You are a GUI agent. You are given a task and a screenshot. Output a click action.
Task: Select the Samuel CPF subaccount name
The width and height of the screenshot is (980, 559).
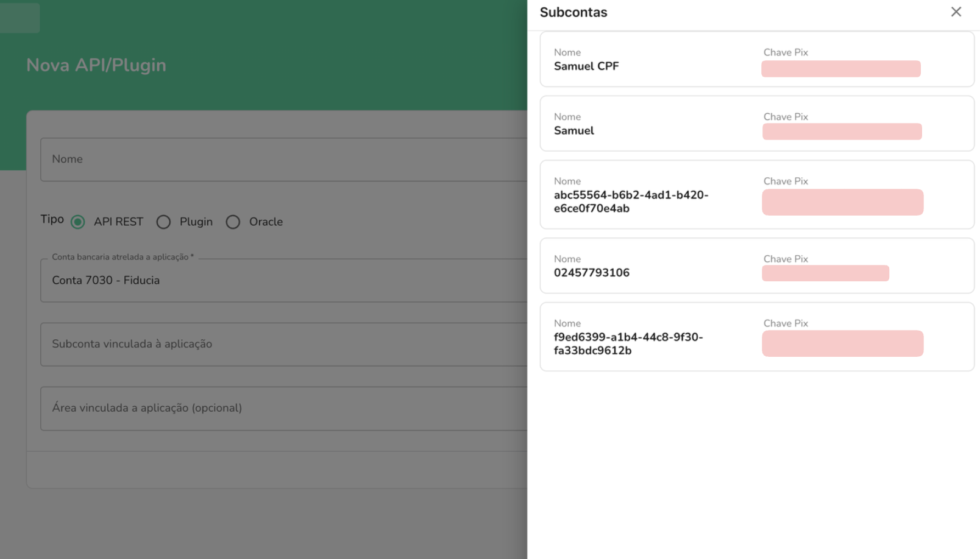pyautogui.click(x=586, y=66)
